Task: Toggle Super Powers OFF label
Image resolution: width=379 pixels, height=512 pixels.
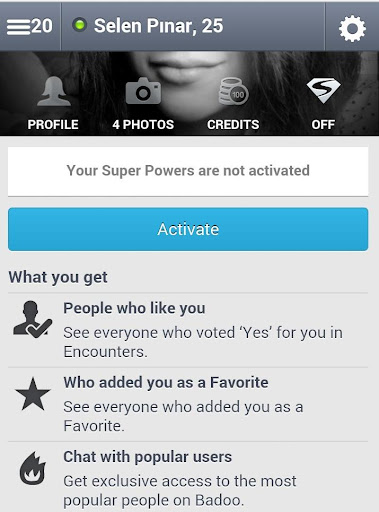Action: [x=323, y=125]
